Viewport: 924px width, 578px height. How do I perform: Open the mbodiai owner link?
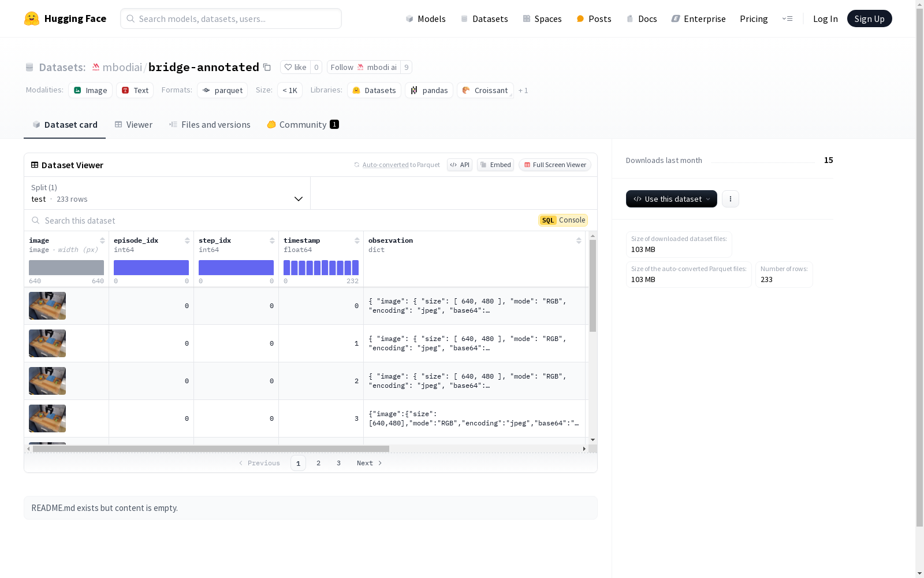122,67
